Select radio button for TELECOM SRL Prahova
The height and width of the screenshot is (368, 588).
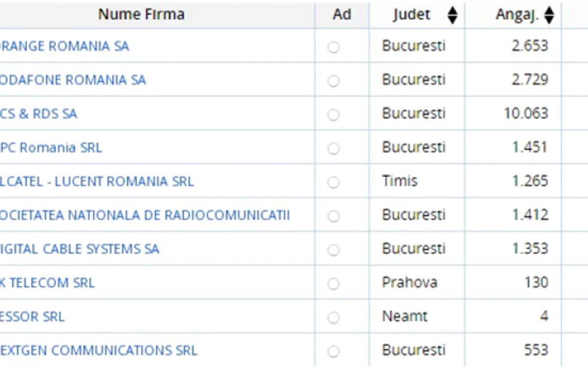point(333,284)
